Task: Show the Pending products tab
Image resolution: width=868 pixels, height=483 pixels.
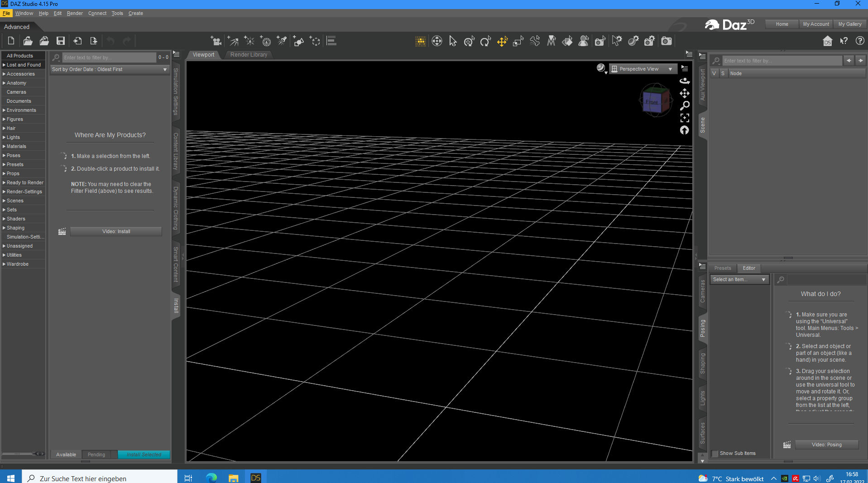Action: point(96,454)
